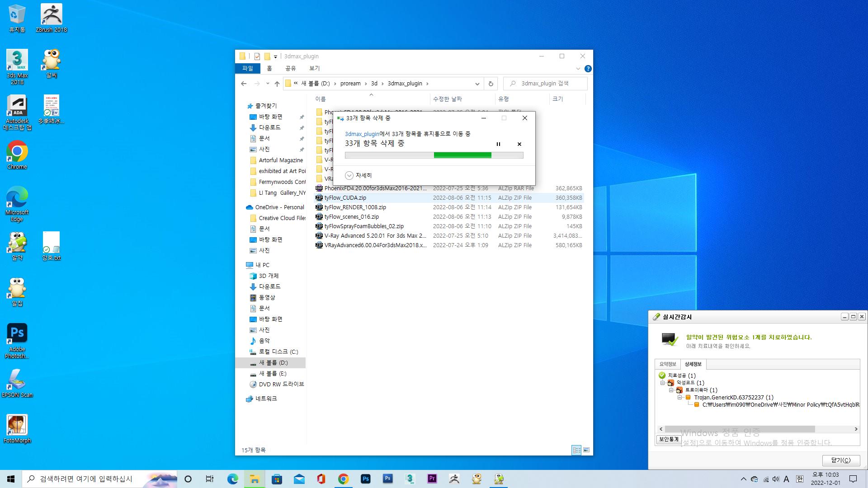Pause the file deletion operation
Viewport: 868px width, 488px height.
498,144
